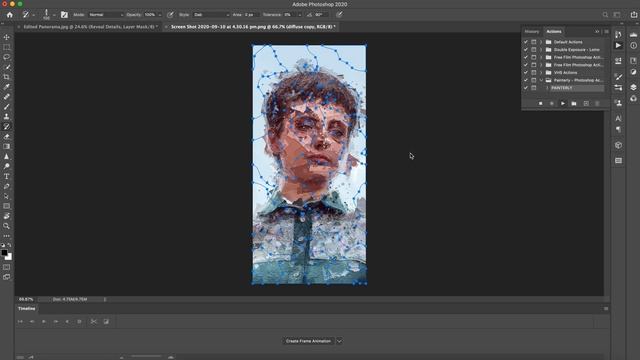Toggle dialog box for PAINTERLY action
This screenshot has width=640, height=360.
(x=533, y=88)
